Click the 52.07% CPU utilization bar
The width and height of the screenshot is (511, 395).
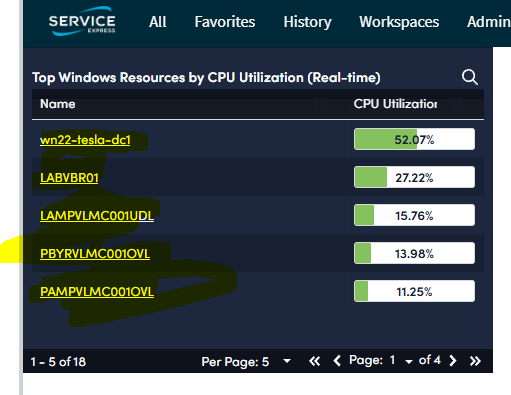pyautogui.click(x=414, y=139)
